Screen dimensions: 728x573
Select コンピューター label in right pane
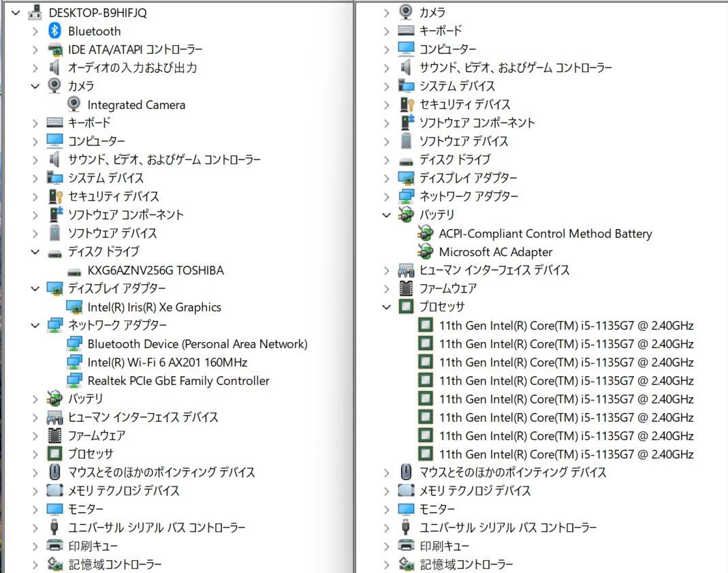[447, 49]
